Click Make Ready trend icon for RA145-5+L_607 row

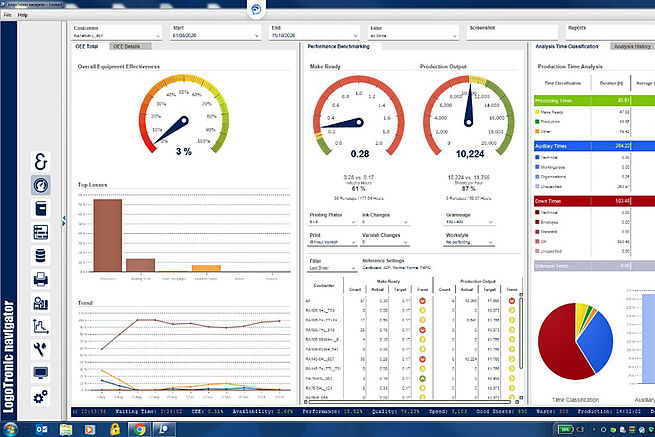click(422, 359)
